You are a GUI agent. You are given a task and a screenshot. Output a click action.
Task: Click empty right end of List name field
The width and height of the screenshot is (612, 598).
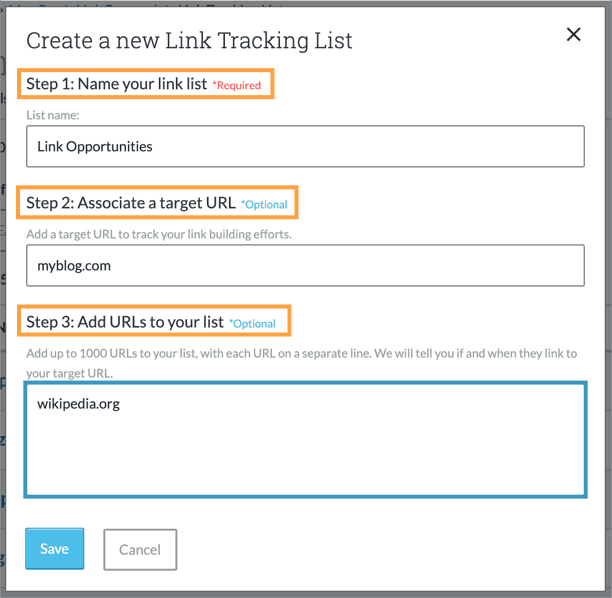click(480, 146)
